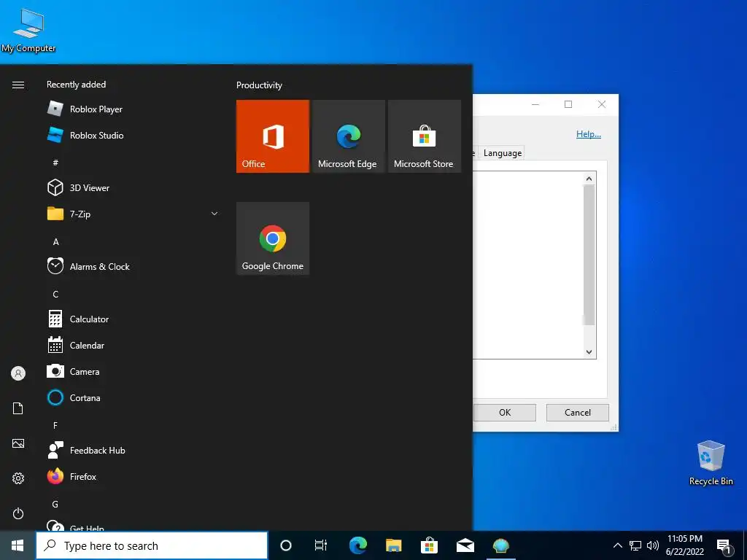
Task: Open Calendar from the app list
Action: (133, 345)
